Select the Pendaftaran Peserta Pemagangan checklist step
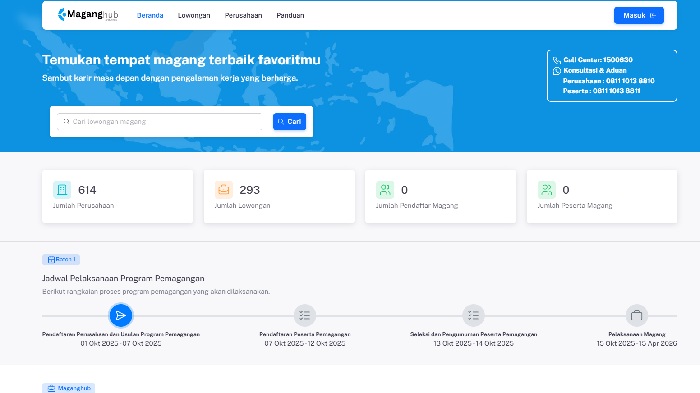The image size is (700, 393). pos(305,316)
